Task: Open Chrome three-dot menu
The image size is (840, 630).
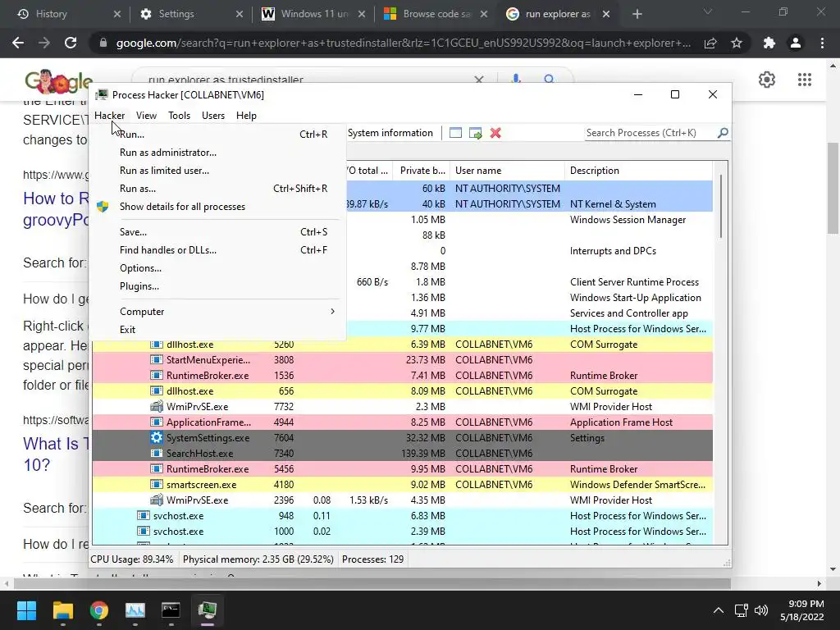Action: [x=822, y=43]
